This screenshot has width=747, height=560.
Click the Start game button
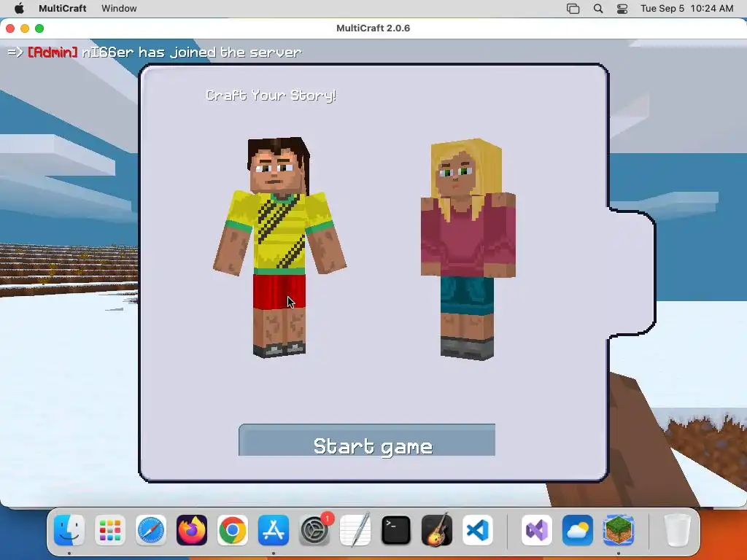(367, 440)
